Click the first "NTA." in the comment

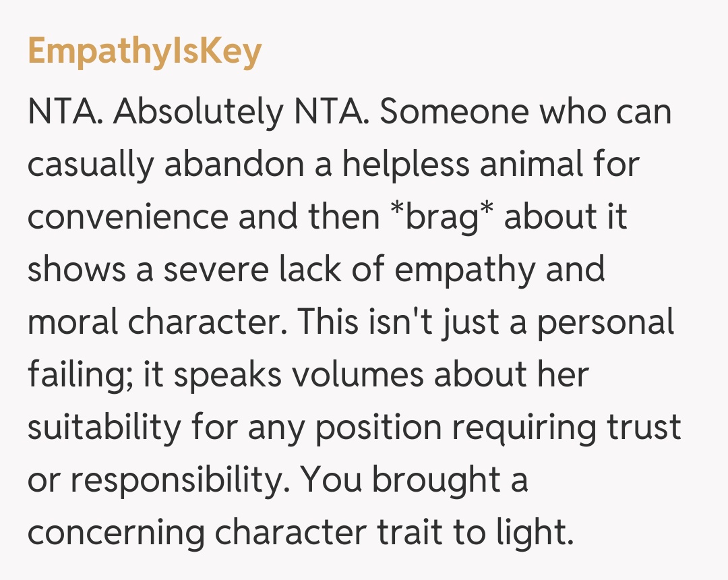tap(65, 113)
